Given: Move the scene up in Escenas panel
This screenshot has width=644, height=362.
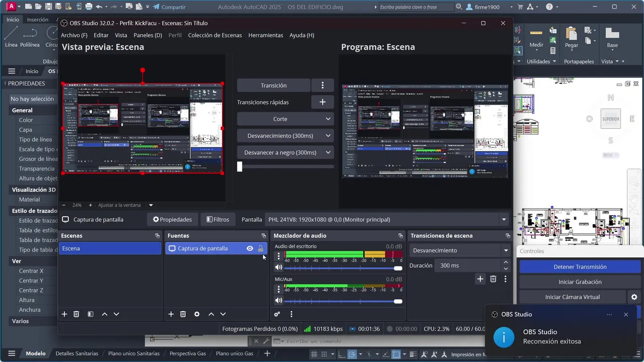Looking at the screenshot, I should point(105,314).
